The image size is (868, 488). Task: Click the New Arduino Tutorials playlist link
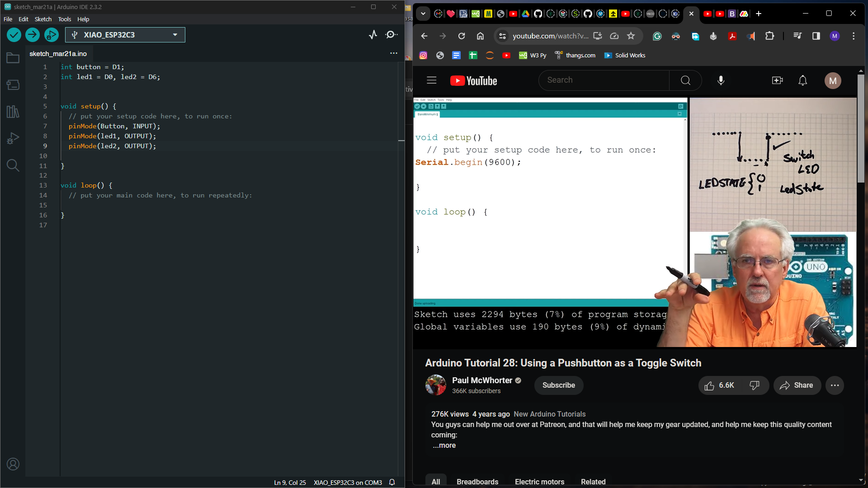[x=549, y=414]
